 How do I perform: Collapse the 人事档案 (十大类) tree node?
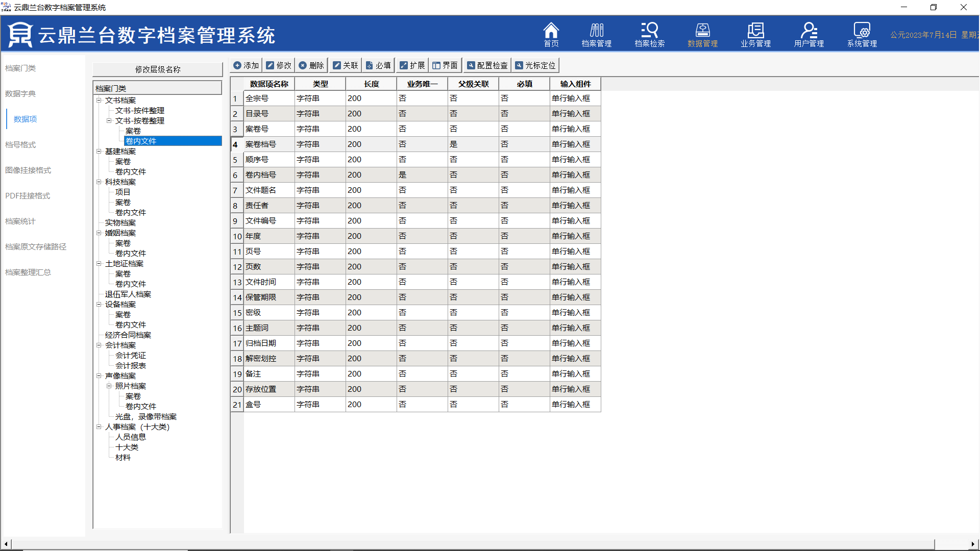click(99, 427)
